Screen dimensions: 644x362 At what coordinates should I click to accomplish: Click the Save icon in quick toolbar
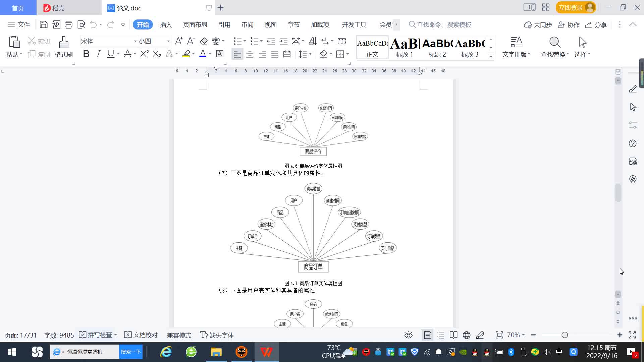point(43,24)
